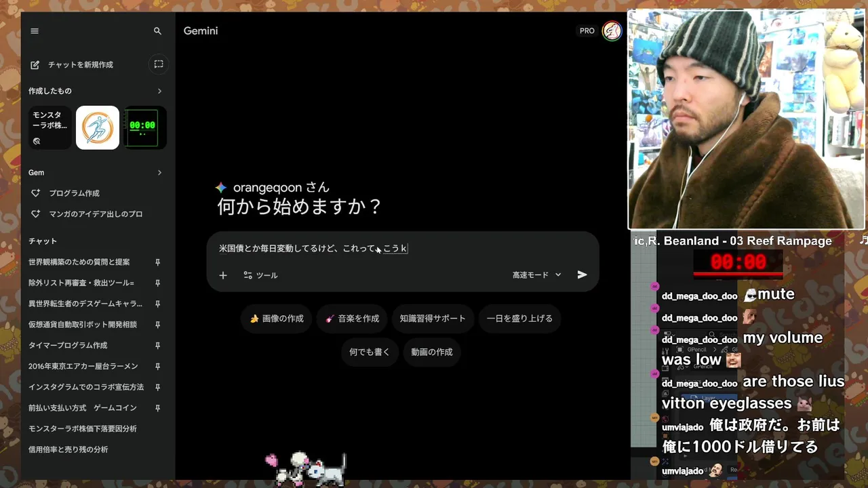This screenshot has height=488, width=868.
Task: Open chat search magnifier icon
Action: point(157,31)
